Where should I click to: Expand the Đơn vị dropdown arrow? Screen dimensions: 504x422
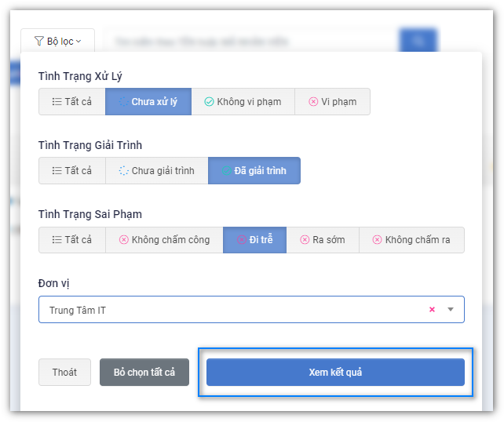451,310
